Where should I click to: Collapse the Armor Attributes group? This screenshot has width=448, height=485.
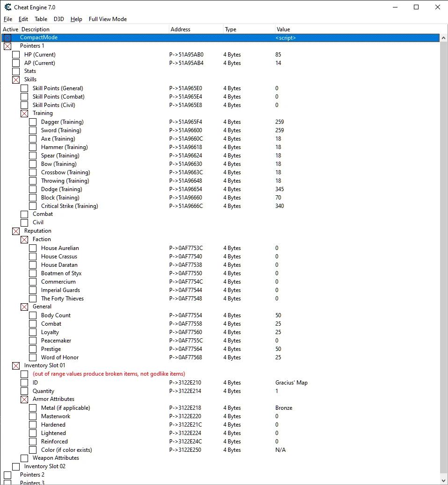pos(24,399)
